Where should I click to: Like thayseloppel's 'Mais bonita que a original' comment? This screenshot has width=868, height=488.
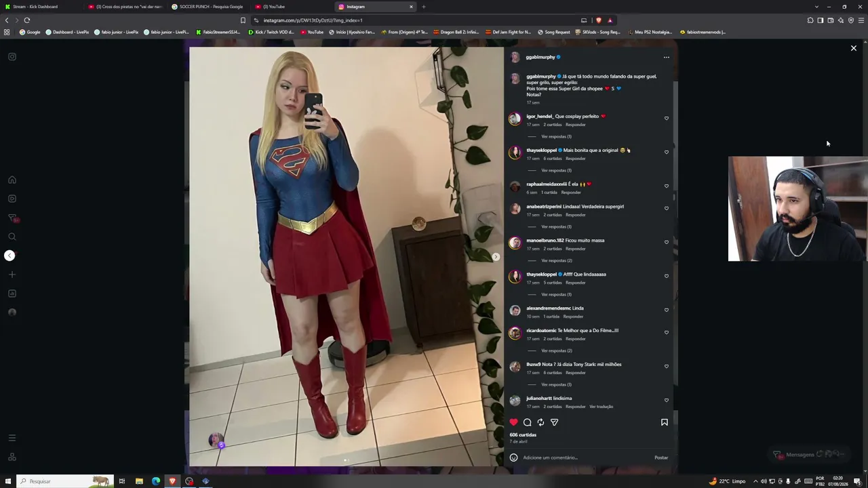(x=667, y=152)
